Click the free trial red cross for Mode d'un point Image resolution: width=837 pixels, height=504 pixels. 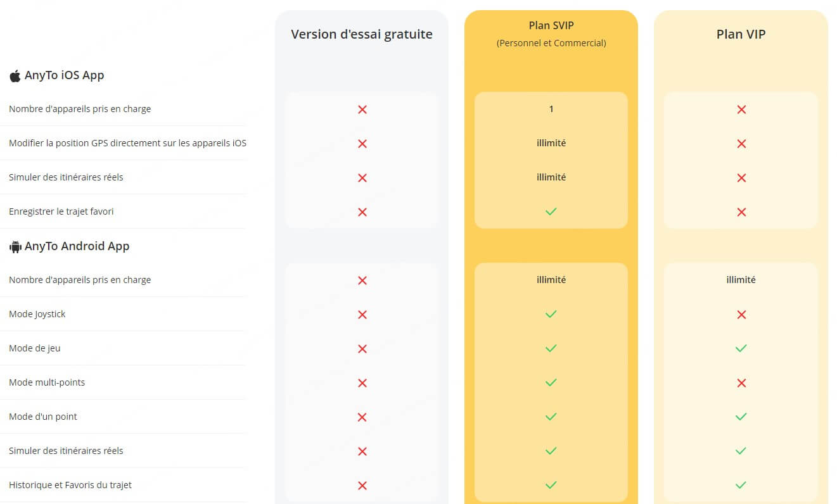point(362,417)
